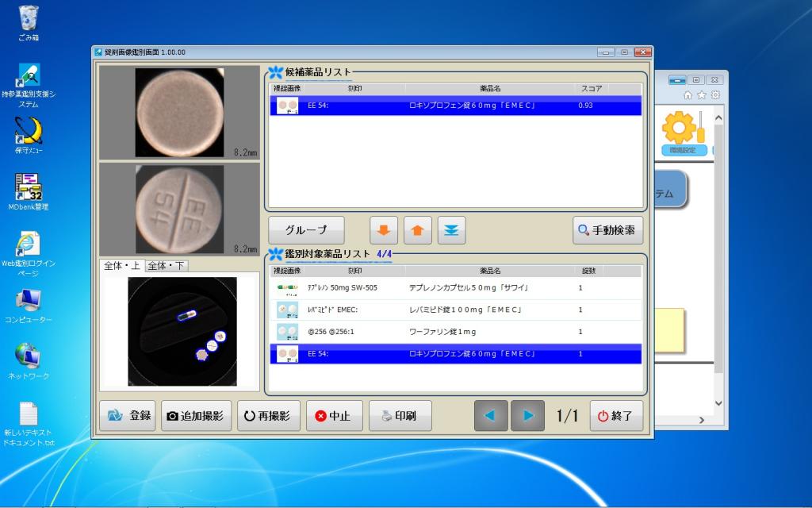Screen dimensions: 812x508
Task: Click the orange up arrow button
Action: (x=418, y=230)
